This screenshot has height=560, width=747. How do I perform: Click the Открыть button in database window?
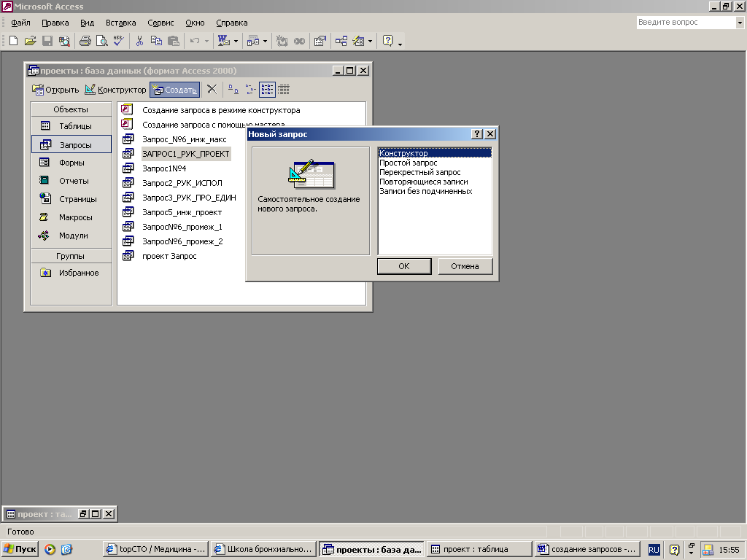[55, 90]
